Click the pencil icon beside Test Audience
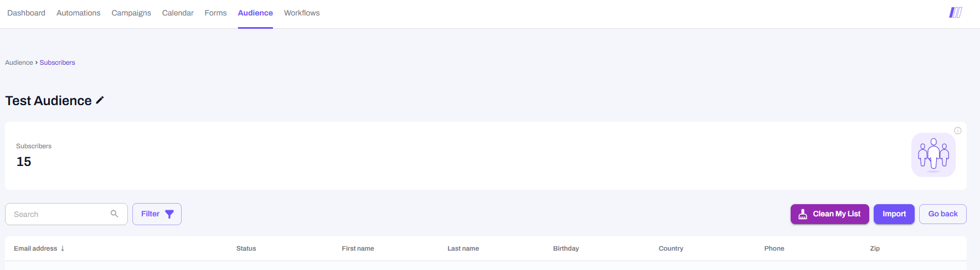 100,100
